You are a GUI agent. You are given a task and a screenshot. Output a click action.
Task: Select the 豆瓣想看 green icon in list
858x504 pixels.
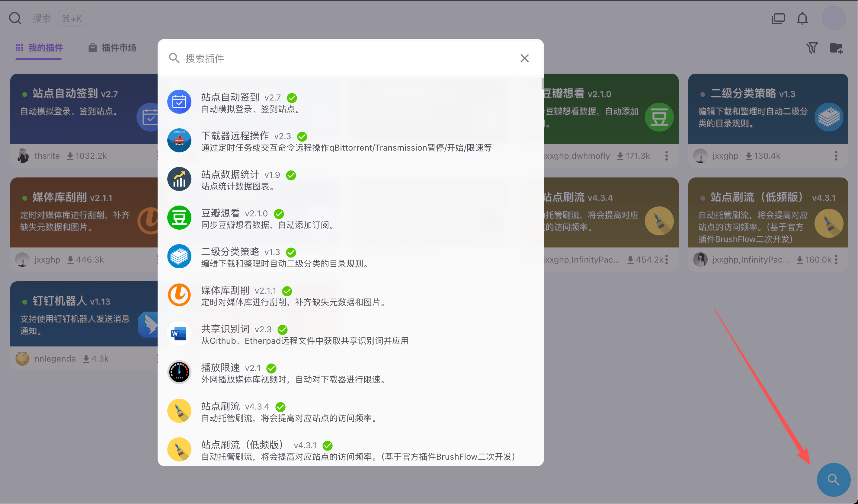[x=179, y=218]
